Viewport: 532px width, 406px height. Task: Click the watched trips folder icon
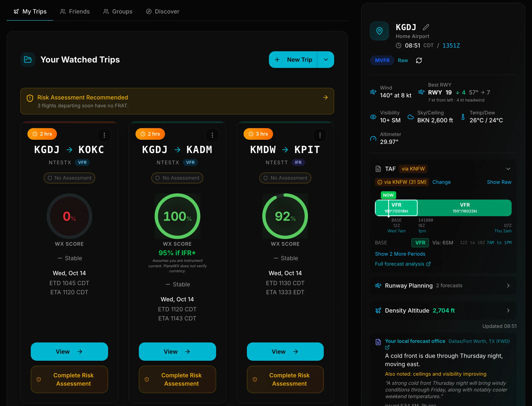28,60
